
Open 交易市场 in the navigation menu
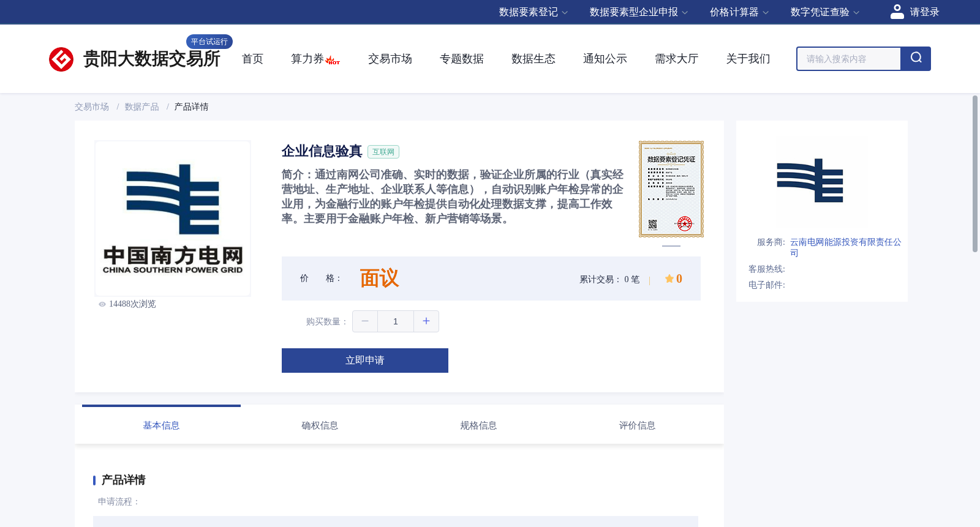[390, 59]
